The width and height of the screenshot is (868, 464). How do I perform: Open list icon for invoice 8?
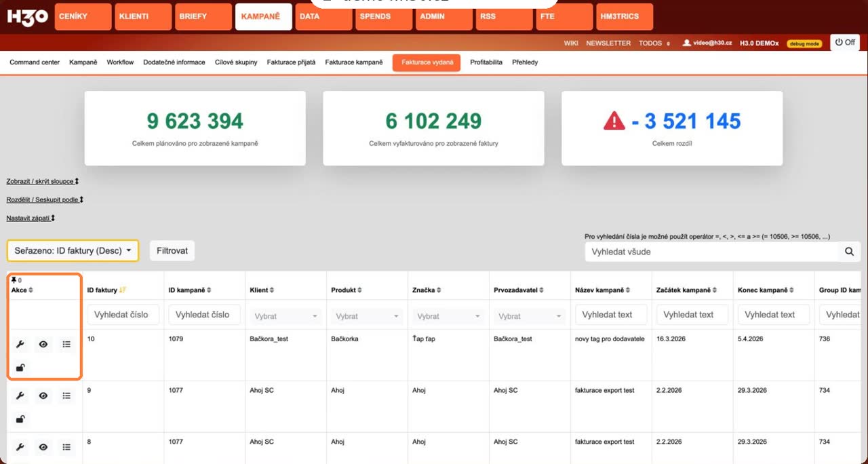coord(66,447)
